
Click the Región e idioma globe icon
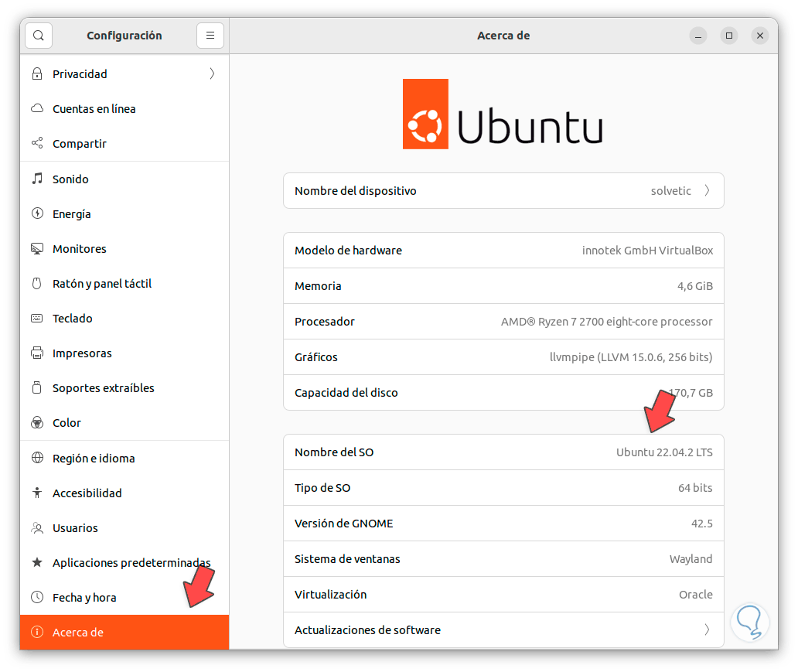(x=37, y=458)
